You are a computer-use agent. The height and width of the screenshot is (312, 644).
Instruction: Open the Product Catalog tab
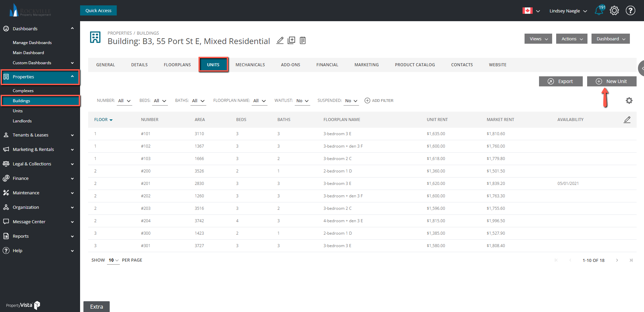click(x=415, y=65)
